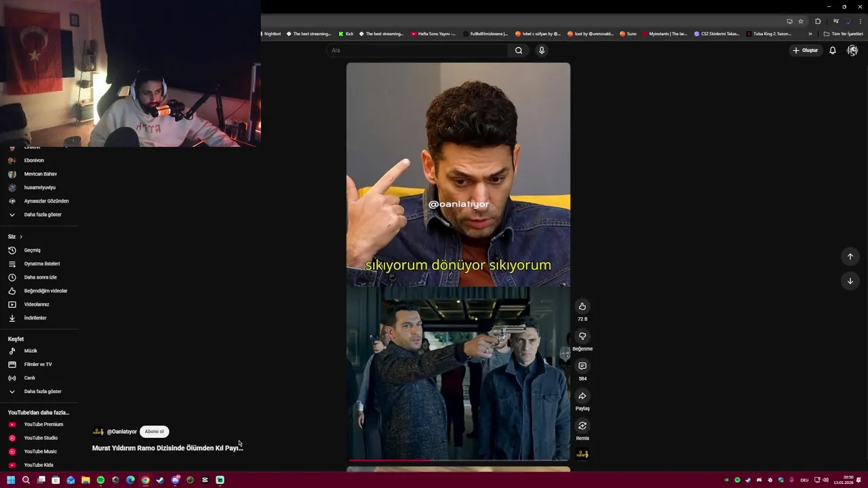
Task: Open account avatar menu
Action: click(x=852, y=50)
